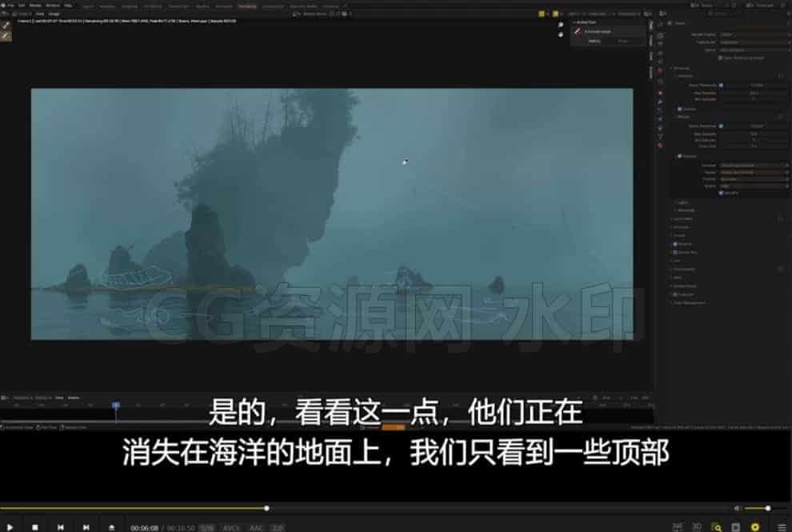Open the Blender Render menu

pos(35,6)
